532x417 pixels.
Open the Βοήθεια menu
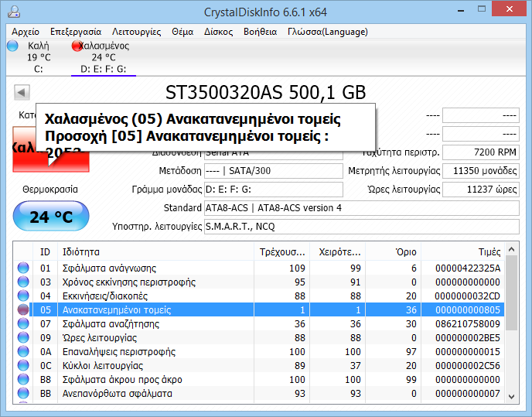260,32
